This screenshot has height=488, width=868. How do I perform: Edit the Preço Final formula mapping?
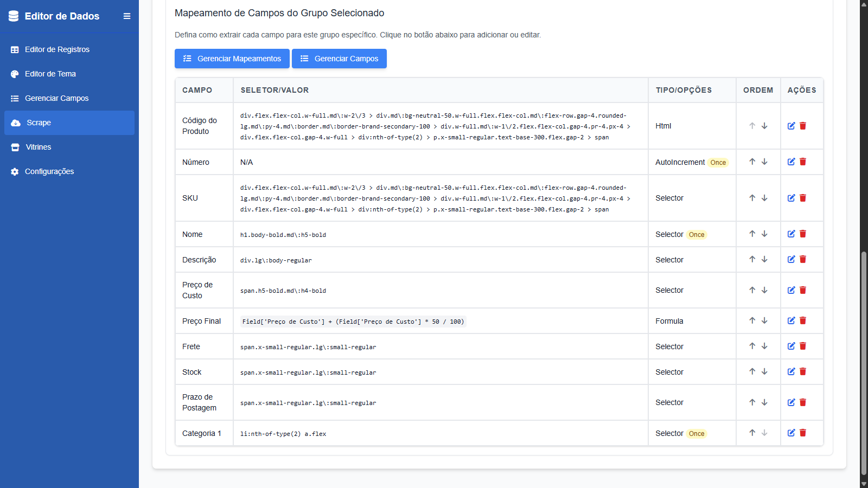coord(791,320)
